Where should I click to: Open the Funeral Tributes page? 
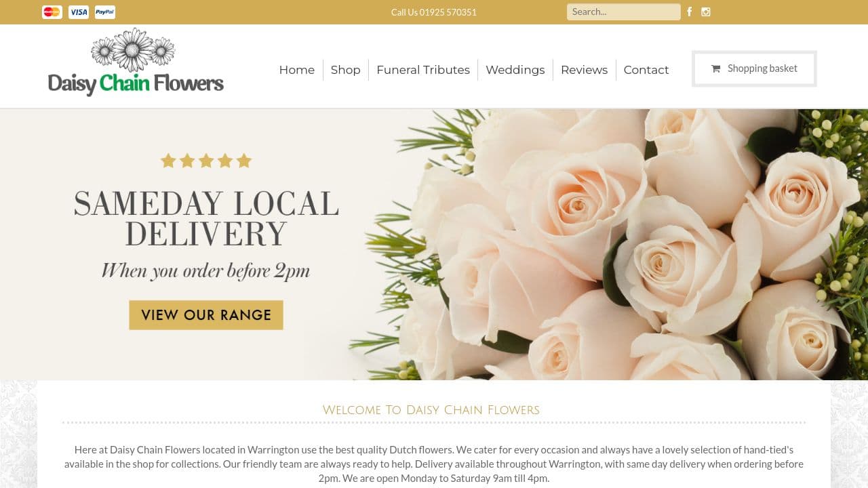click(423, 70)
